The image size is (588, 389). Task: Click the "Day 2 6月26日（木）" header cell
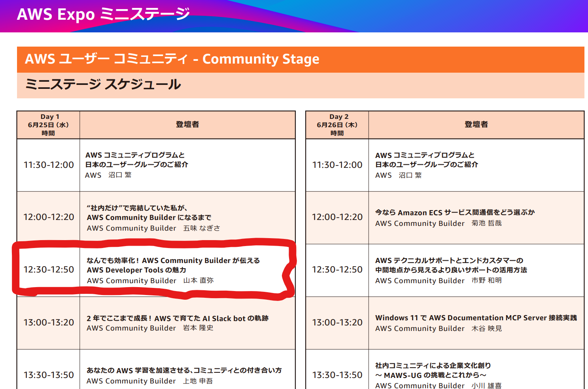337,125
